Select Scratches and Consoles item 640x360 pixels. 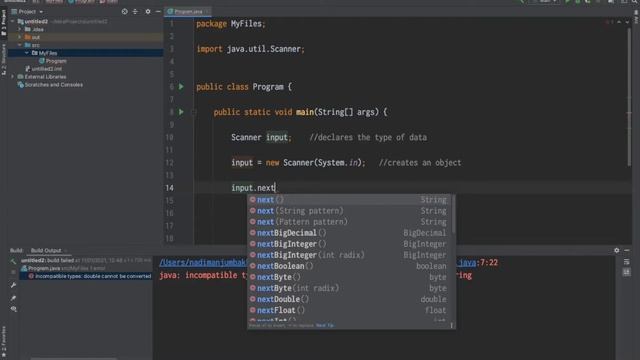click(50, 85)
